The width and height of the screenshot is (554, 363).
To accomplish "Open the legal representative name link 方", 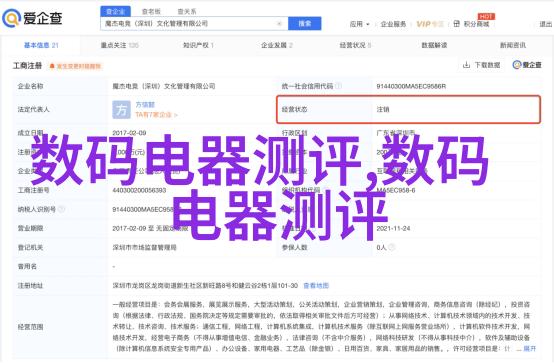I will click(145, 105).
